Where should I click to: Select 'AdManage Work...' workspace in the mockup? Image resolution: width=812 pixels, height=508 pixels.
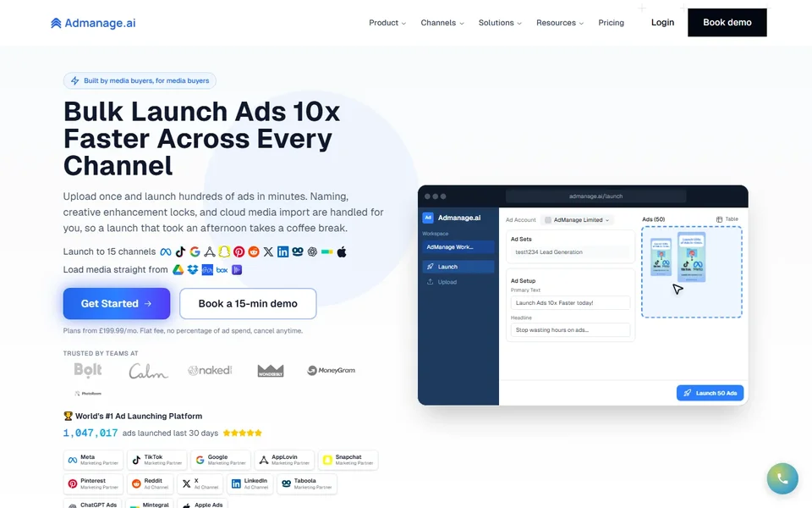coord(458,247)
